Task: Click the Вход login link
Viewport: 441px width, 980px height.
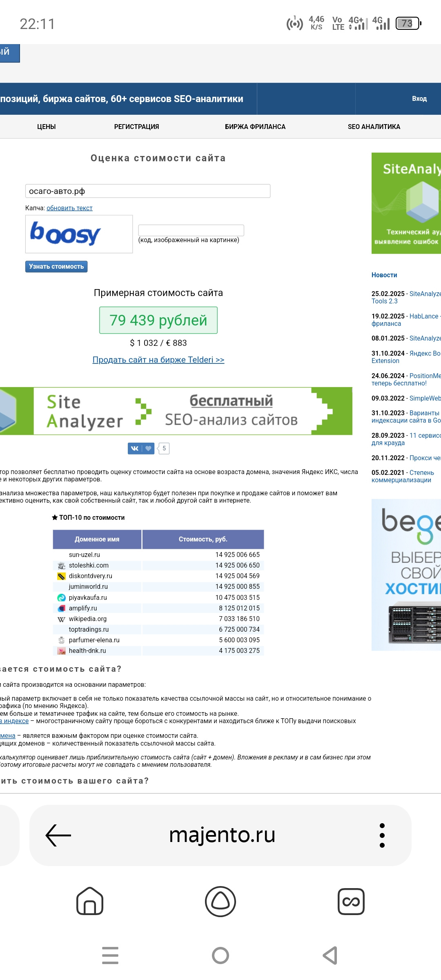Action: (x=419, y=99)
